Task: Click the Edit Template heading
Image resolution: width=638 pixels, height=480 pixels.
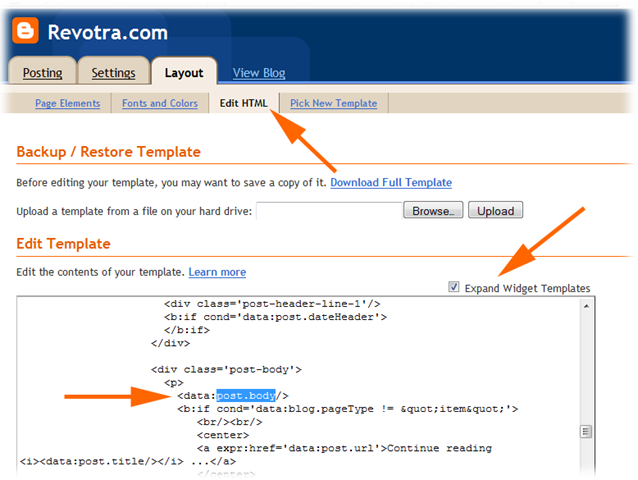Action: 63,244
